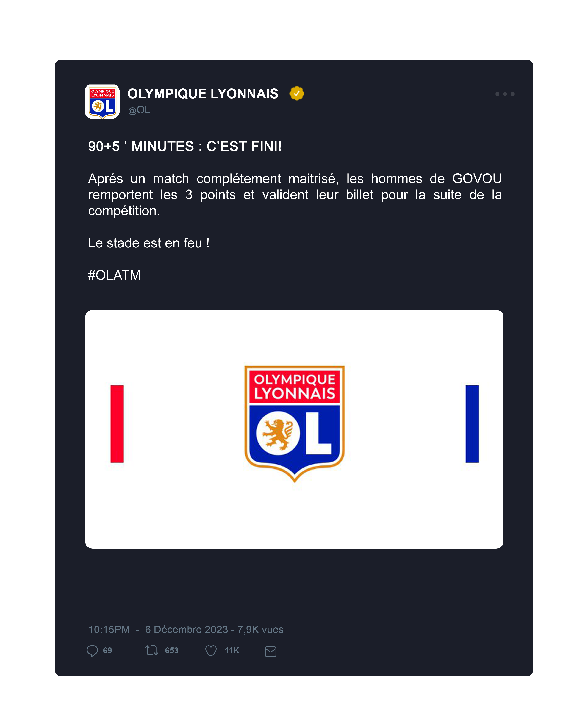Open the #OLATM hashtag

(x=114, y=275)
